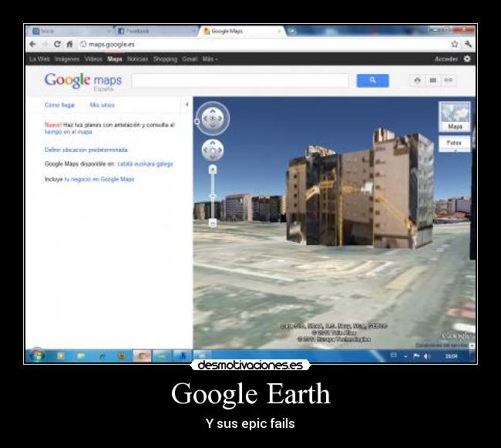Reload the Google Maps page

[x=57, y=44]
